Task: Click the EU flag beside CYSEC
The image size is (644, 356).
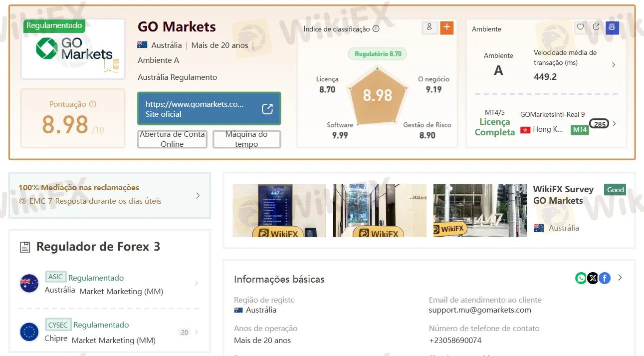Action: click(29, 332)
